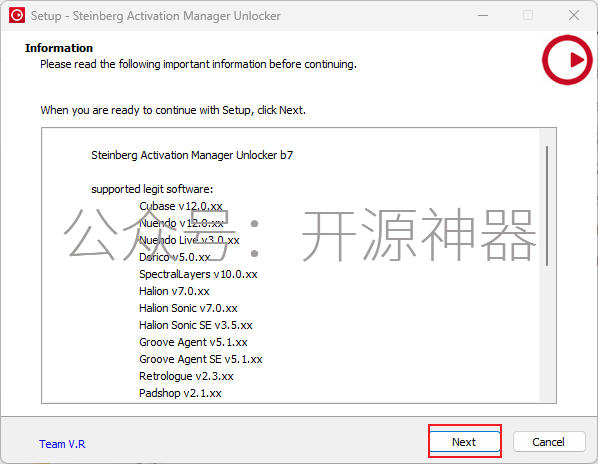Click the 'Cubase v12.0.xx' line
Image resolution: width=598 pixels, height=464 pixels.
point(181,206)
